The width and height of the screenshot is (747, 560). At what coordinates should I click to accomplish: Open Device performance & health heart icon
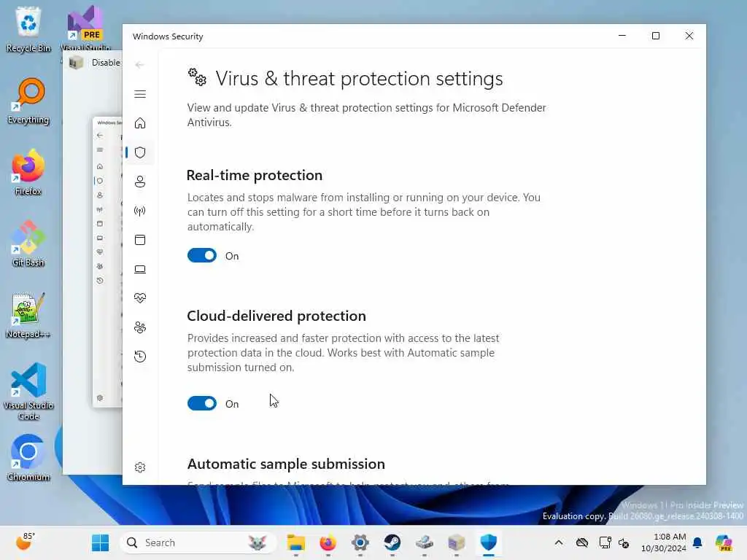coord(140,298)
